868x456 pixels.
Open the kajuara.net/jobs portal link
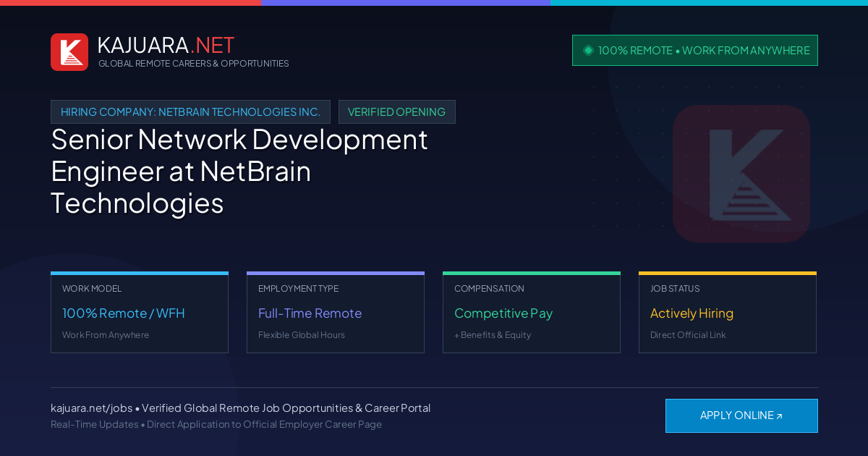pyautogui.click(x=91, y=408)
